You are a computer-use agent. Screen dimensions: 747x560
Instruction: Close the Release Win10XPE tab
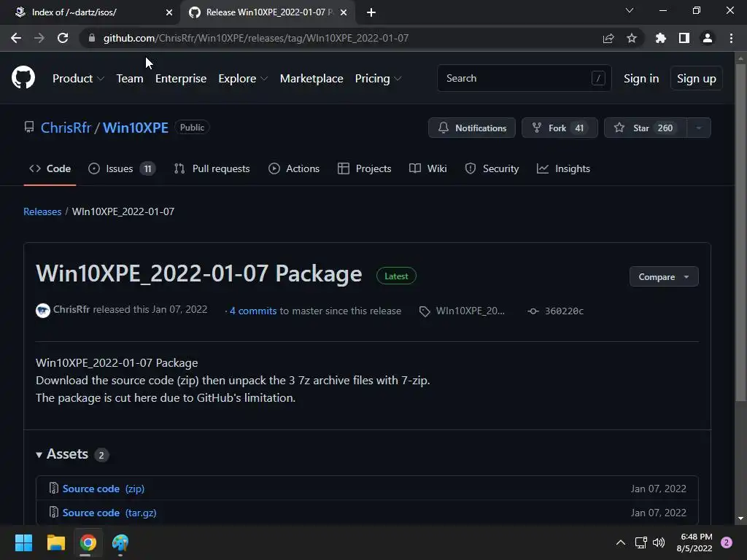(x=344, y=12)
